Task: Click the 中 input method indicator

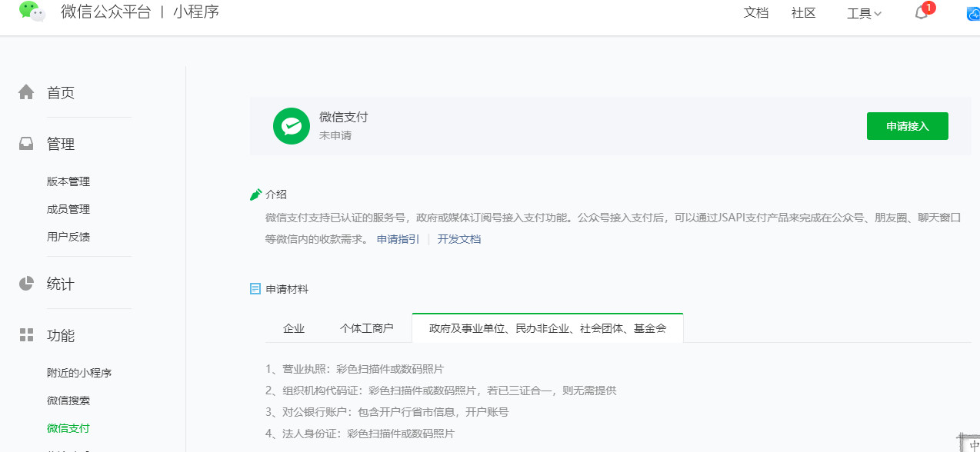Action: (x=973, y=445)
